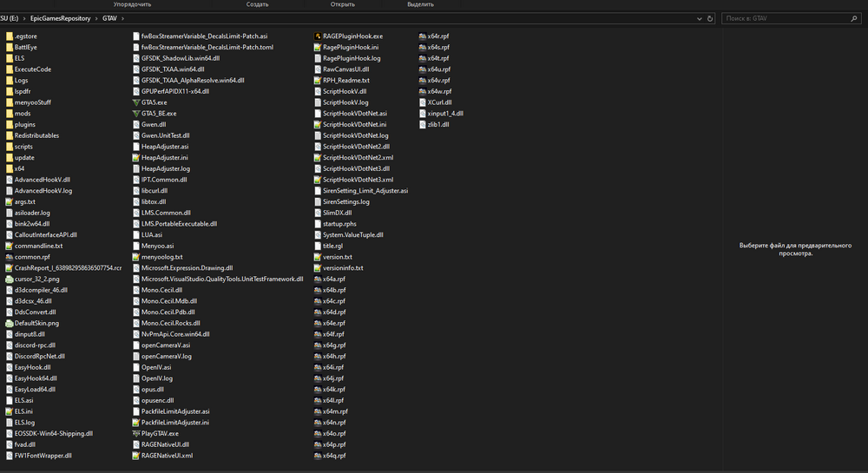Click the search magnifier icon

pos(853,19)
